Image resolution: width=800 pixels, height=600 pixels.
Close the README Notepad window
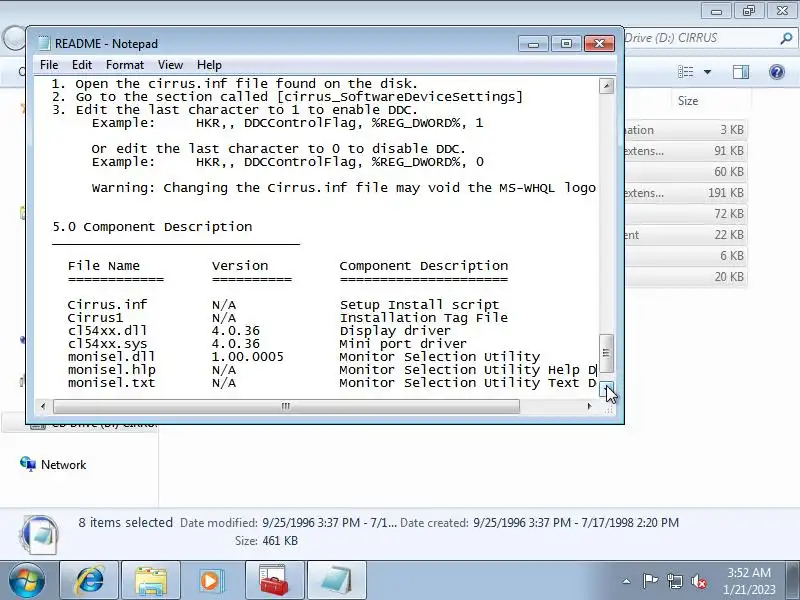pyautogui.click(x=599, y=44)
